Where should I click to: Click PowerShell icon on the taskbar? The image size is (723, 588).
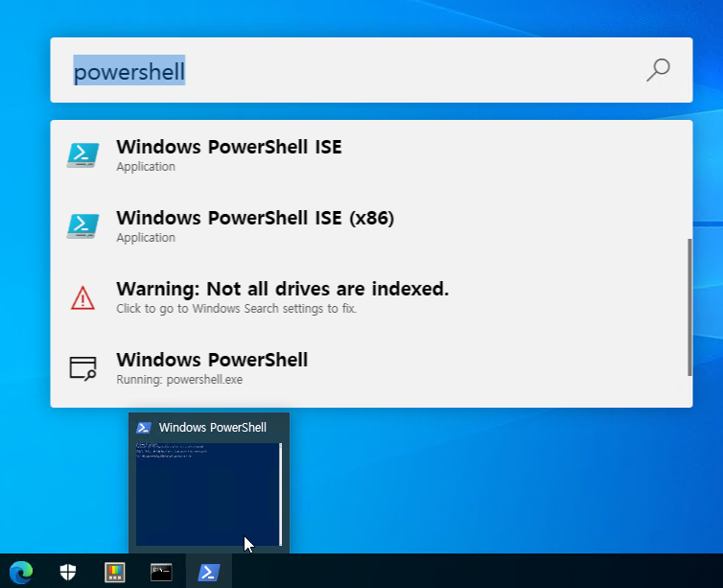(209, 573)
